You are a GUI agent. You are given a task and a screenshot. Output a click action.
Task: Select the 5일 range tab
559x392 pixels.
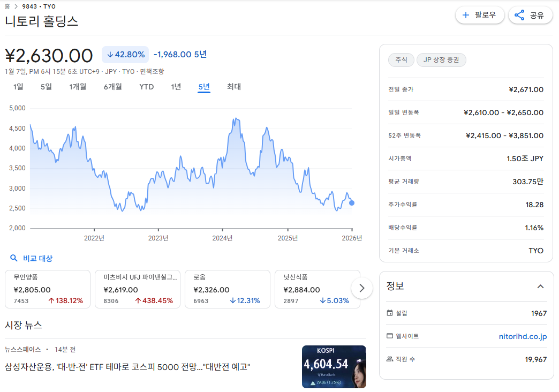pos(47,87)
